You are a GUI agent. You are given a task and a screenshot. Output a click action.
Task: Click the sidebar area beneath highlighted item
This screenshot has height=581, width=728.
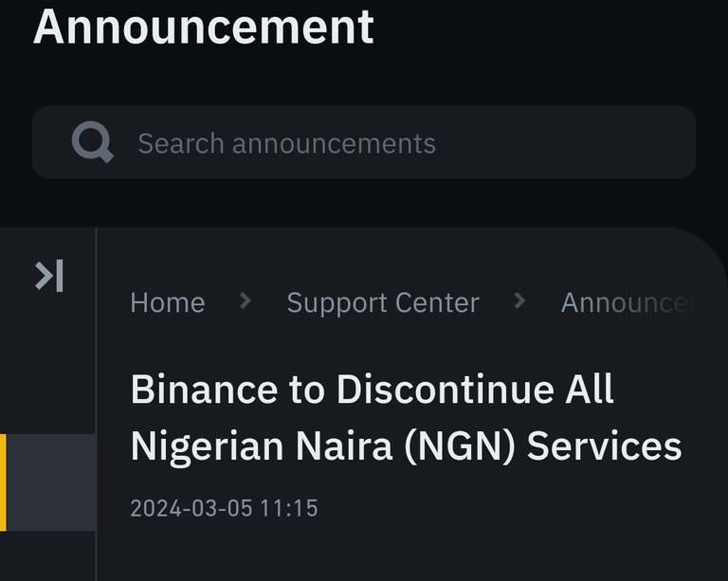coord(47,556)
